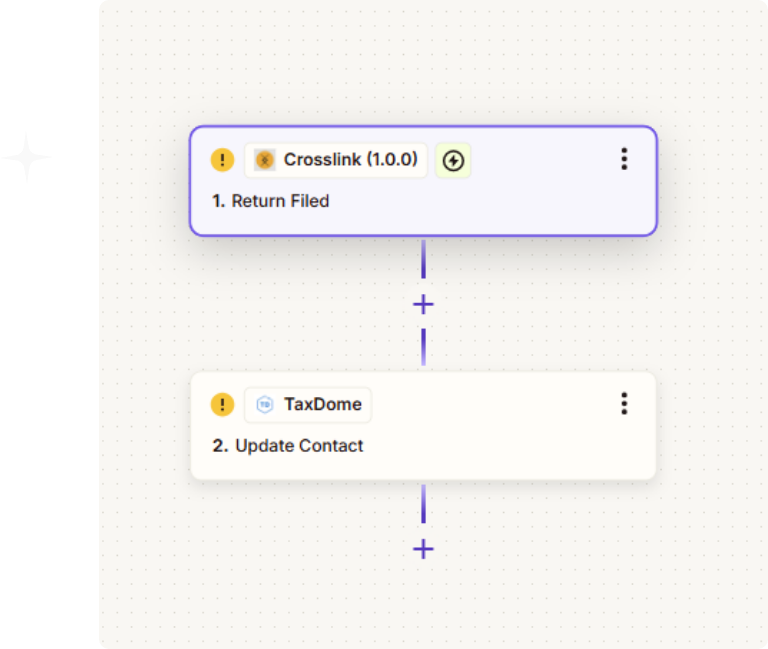Click the "1. Return Filed" step label

tap(270, 201)
